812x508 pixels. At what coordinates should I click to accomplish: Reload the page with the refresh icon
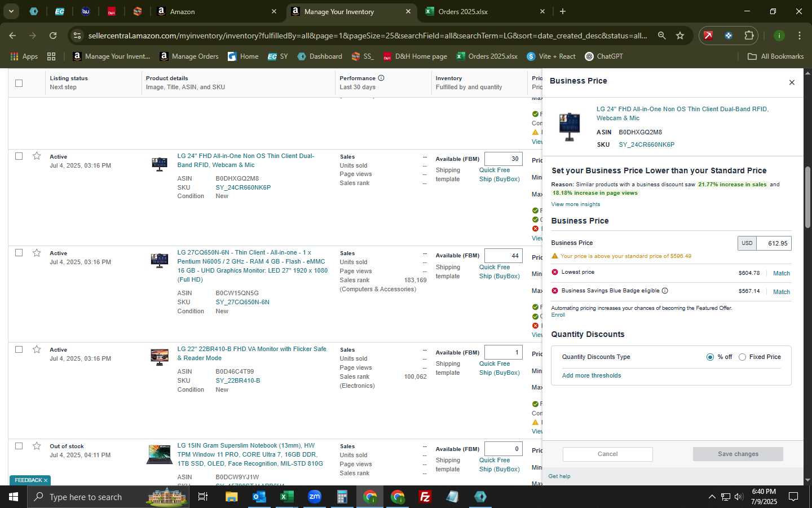click(53, 36)
